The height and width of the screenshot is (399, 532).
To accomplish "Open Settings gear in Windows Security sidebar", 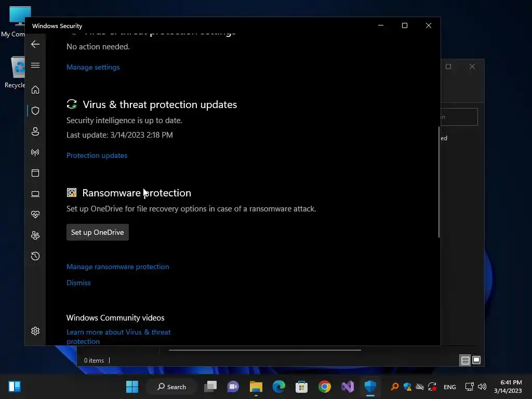I will (x=35, y=331).
